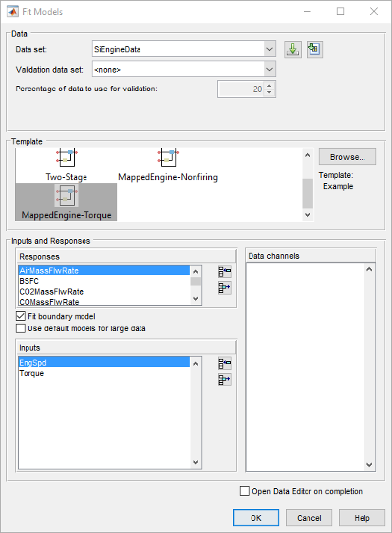Click the MATLAB logo in title bar
The image size is (392, 533).
[x=13, y=11]
